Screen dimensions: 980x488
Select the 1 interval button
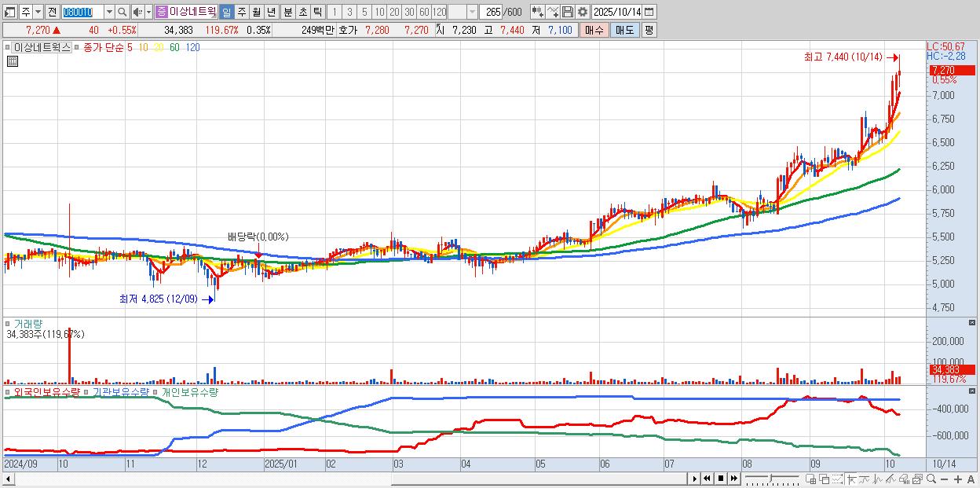click(334, 12)
